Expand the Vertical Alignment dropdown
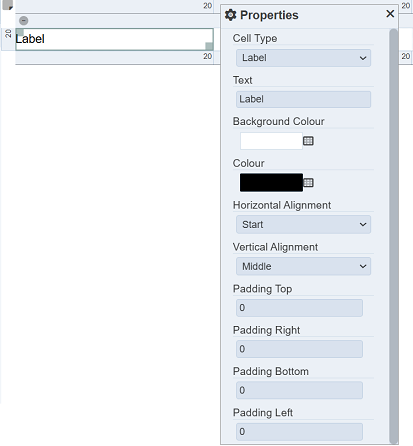The height and width of the screenshot is (446, 413). 303,266
